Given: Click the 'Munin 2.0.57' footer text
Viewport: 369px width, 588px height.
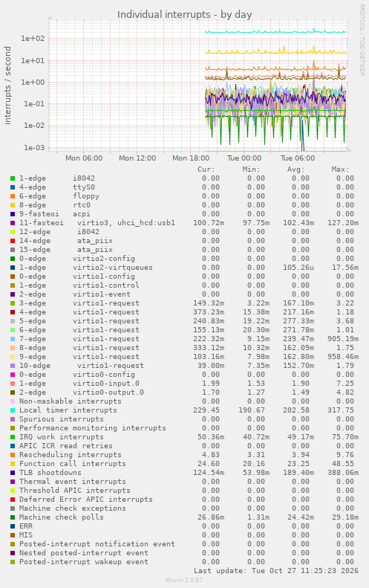Looking at the screenshot, I should click(x=184, y=580).
